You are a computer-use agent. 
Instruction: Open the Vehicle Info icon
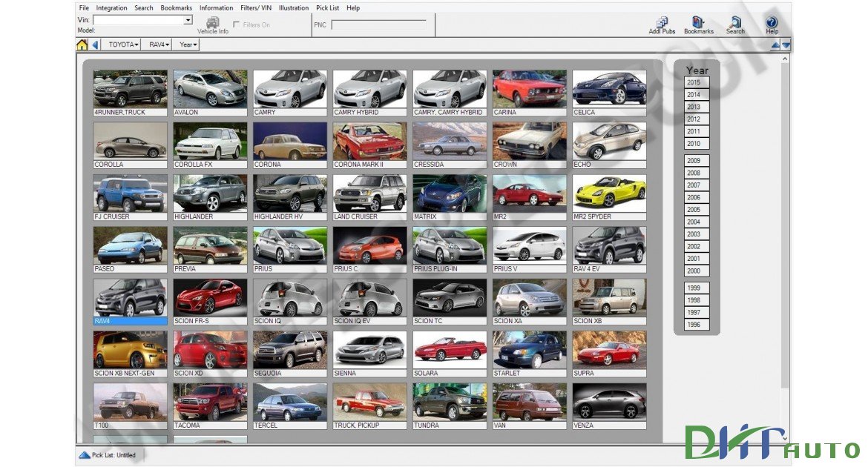coord(213,25)
